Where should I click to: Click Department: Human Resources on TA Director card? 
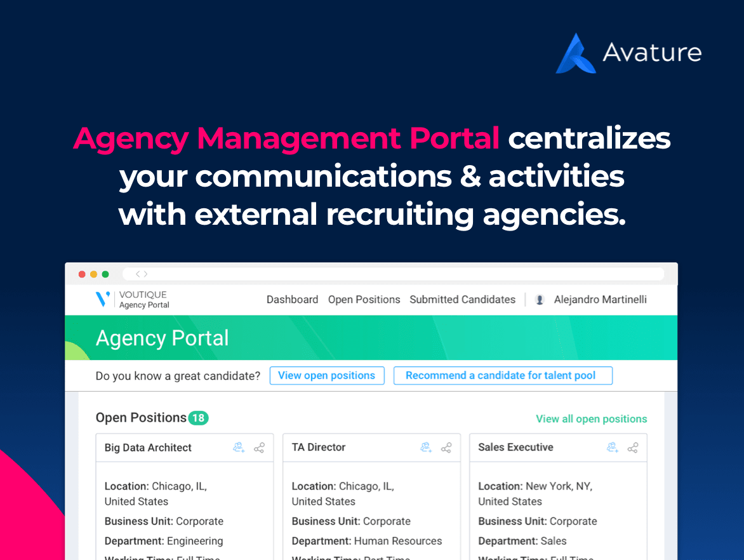(x=366, y=541)
